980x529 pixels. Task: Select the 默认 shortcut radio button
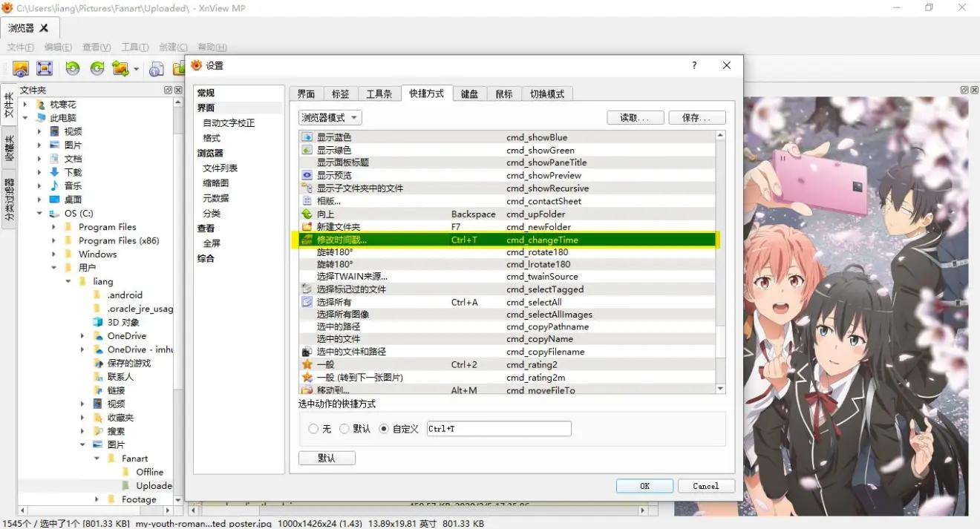tap(344, 428)
